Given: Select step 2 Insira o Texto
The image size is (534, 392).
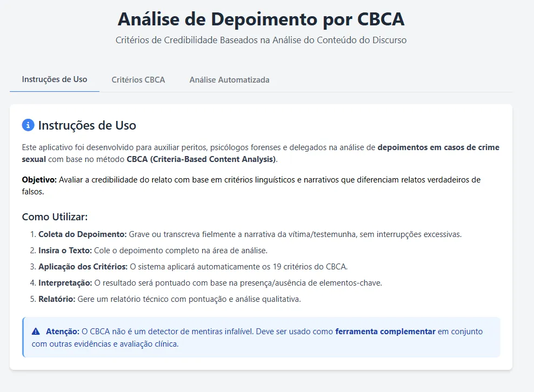Looking at the screenshot, I should tap(65, 251).
